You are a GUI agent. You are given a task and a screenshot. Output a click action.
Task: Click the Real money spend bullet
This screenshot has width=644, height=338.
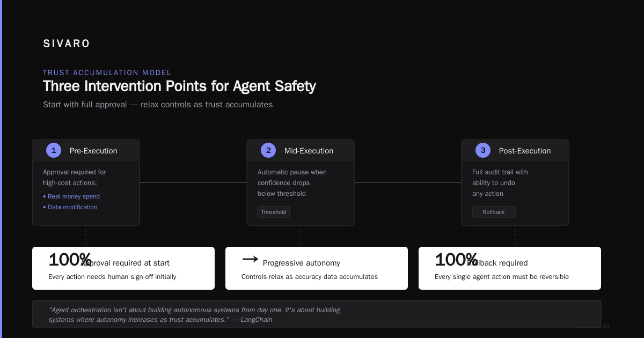(71, 196)
